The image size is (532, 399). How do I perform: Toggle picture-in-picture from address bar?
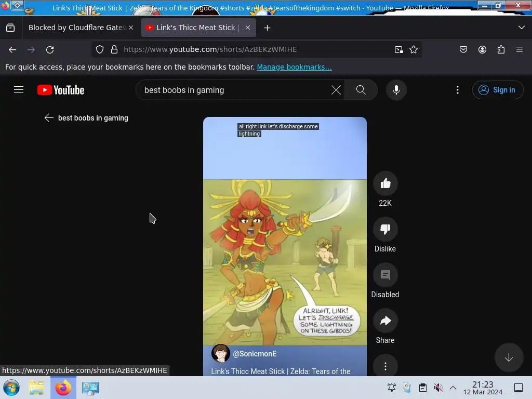pos(399,49)
